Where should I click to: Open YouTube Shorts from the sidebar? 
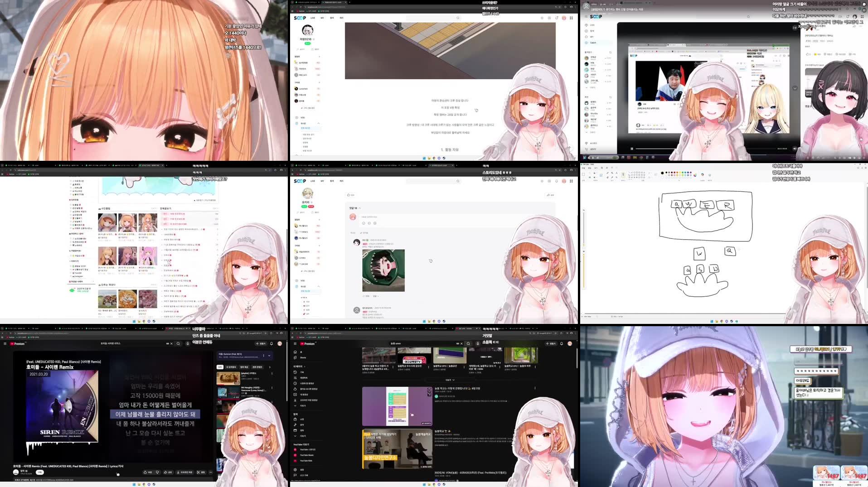click(295, 357)
